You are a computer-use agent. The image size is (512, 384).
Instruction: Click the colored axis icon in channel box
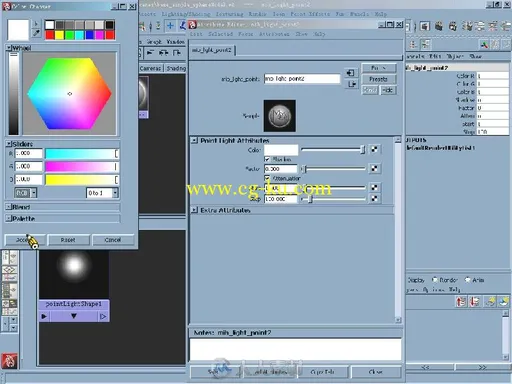click(484, 44)
